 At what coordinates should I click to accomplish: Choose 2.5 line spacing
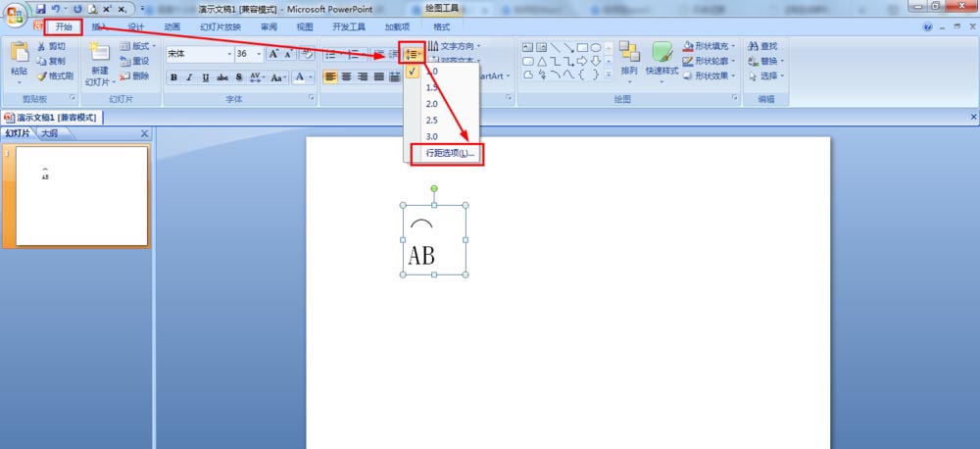(x=441, y=120)
